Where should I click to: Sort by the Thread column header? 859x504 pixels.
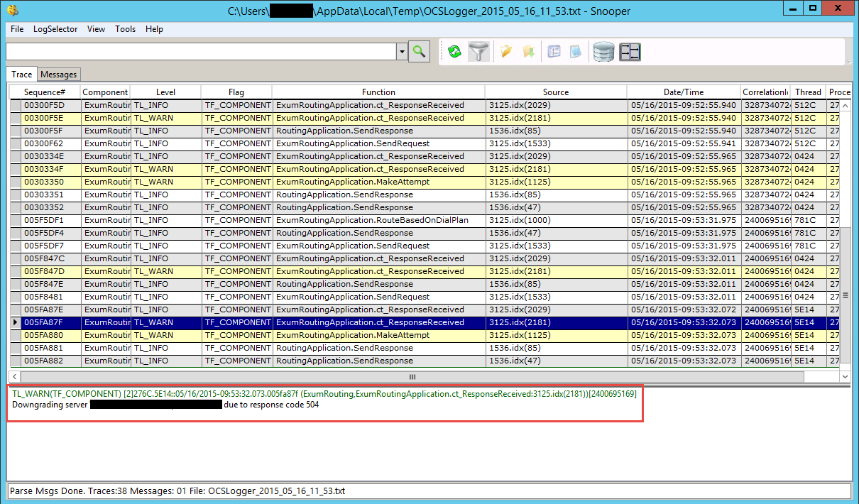[808, 92]
